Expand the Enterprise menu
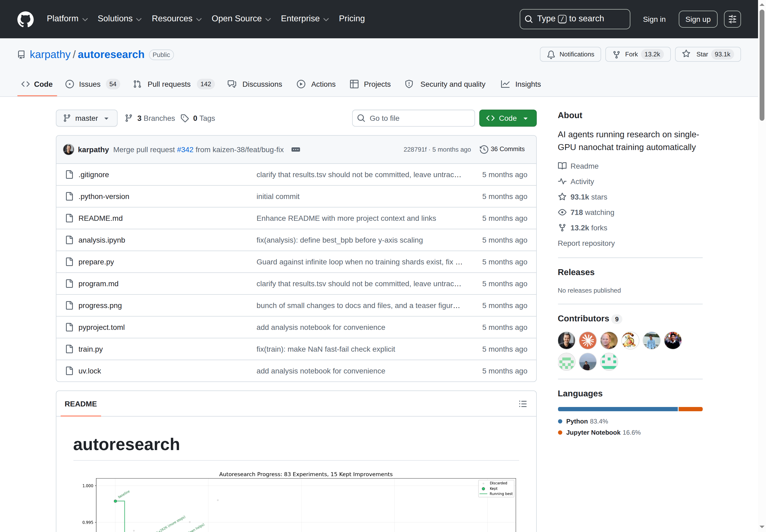 tap(305, 19)
